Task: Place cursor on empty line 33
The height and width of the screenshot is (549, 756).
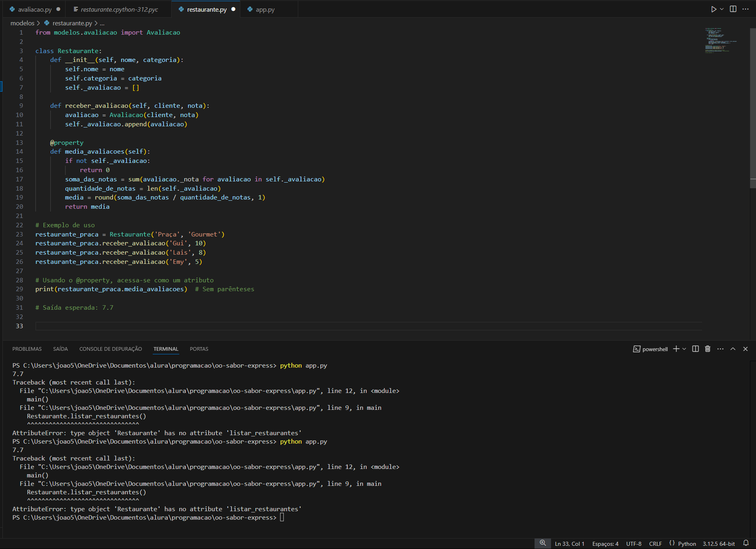Action: pos(369,326)
